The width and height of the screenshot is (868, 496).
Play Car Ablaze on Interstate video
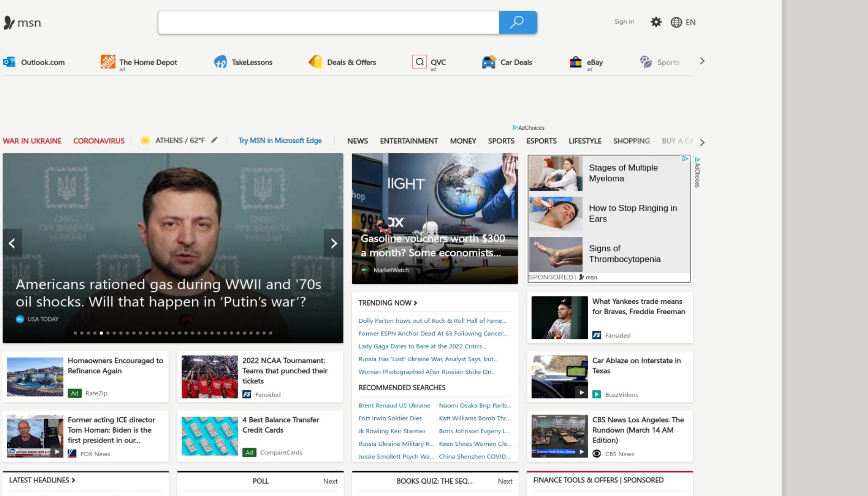[581, 392]
